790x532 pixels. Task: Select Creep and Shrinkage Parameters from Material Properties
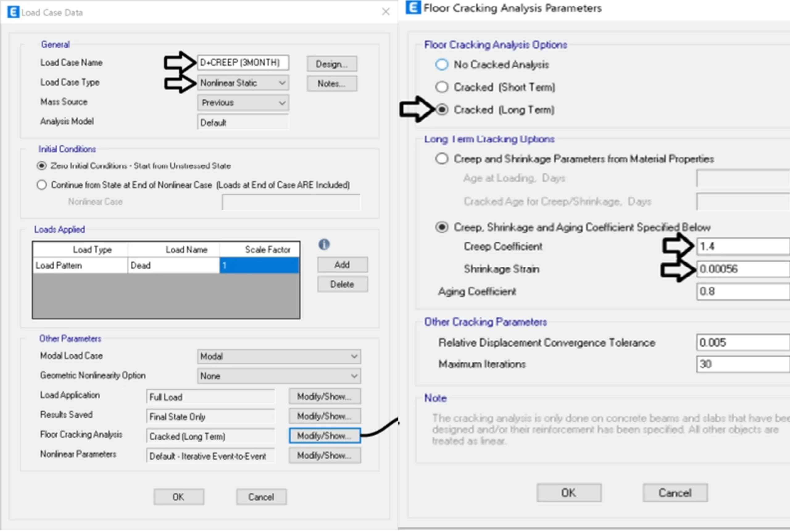442,159
